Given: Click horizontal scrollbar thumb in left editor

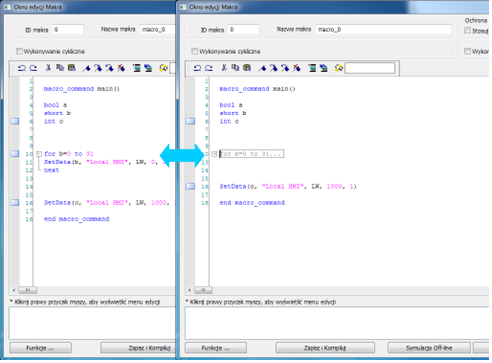Looking at the screenshot, I should (28, 290).
